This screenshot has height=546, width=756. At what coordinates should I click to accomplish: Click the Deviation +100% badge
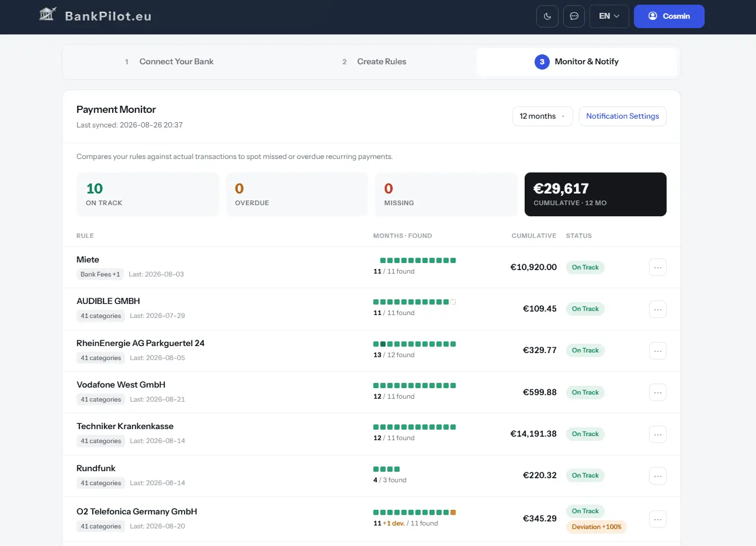tap(597, 527)
